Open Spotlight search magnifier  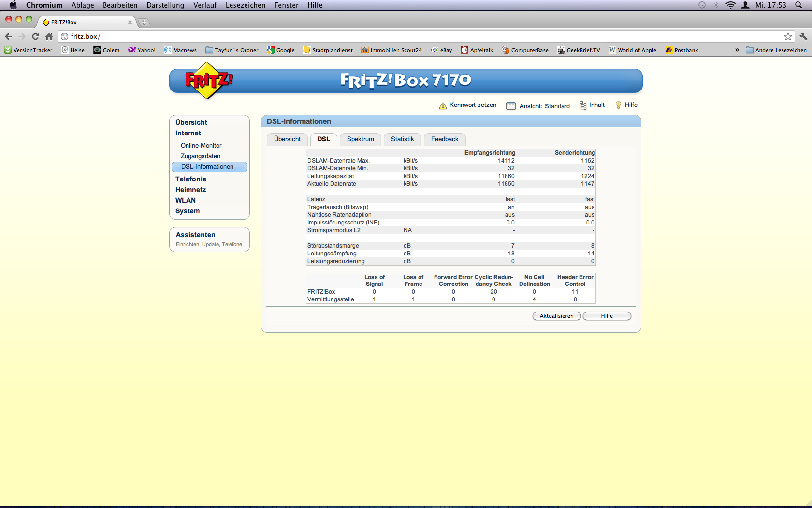coord(798,5)
